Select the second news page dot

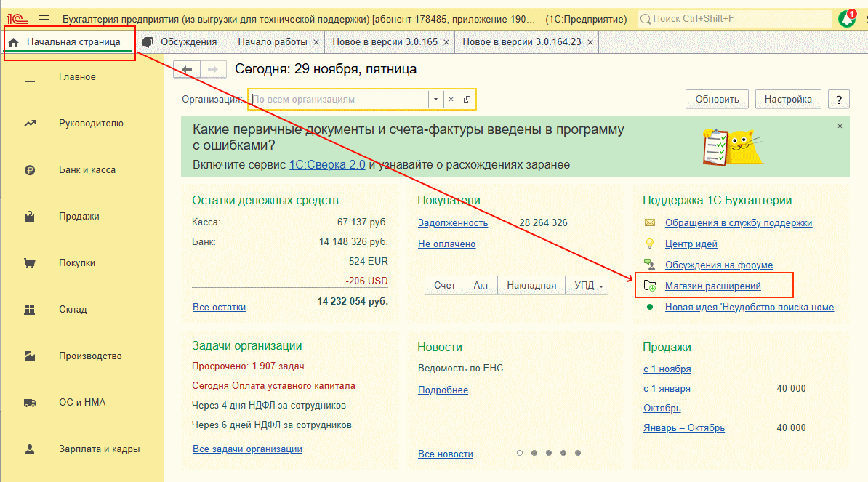[x=534, y=453]
